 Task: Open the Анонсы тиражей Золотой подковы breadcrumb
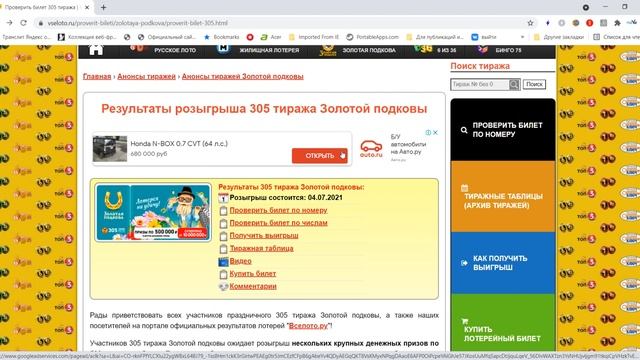click(x=242, y=76)
